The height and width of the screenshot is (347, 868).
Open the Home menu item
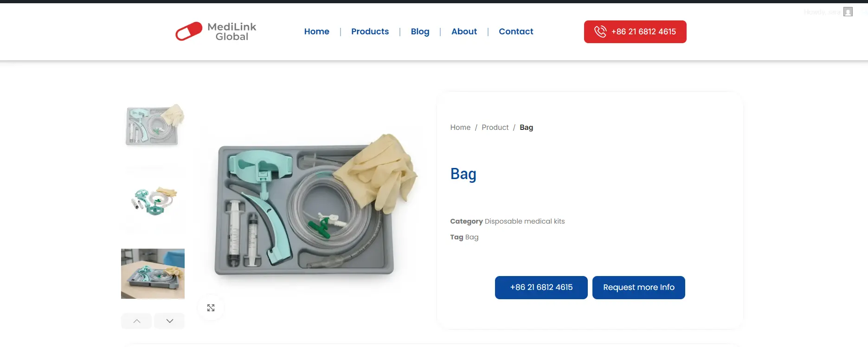tap(317, 32)
